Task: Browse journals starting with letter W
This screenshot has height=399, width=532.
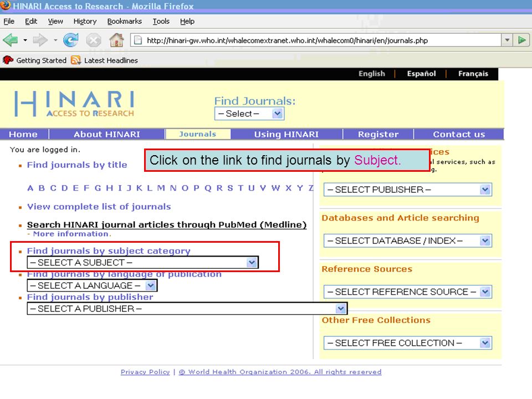Action: (x=275, y=188)
